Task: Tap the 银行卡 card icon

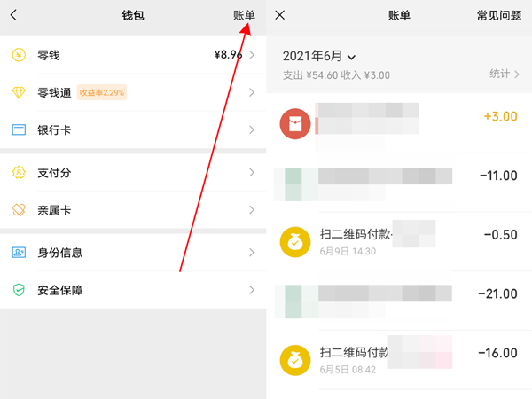Action: pyautogui.click(x=19, y=129)
